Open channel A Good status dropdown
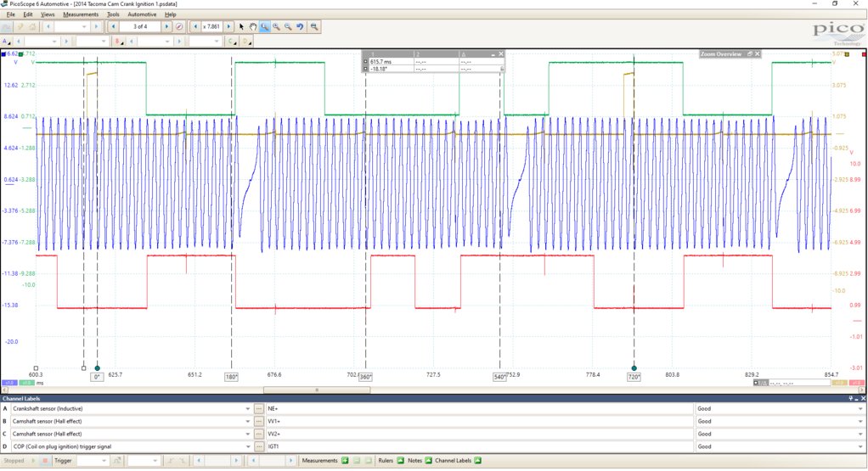The height and width of the screenshot is (471, 868). pyautogui.click(x=860, y=409)
